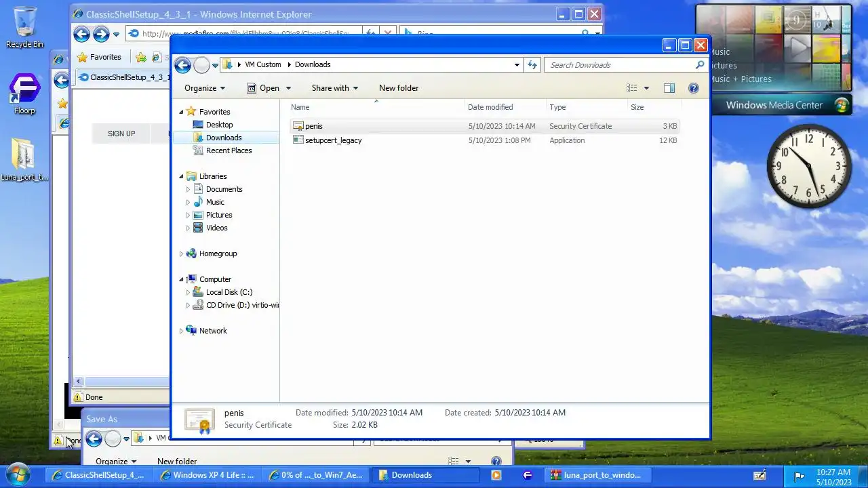Collapse the Computer tree node

point(181,279)
